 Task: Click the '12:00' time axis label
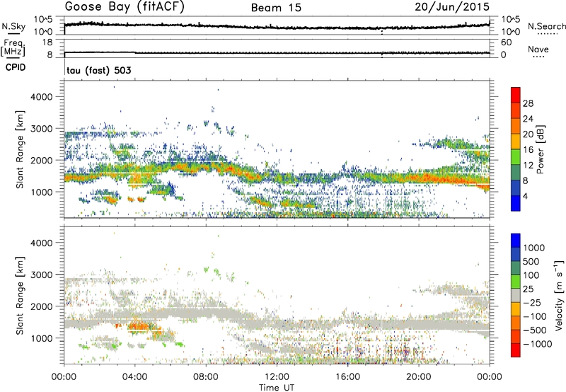pos(277,377)
